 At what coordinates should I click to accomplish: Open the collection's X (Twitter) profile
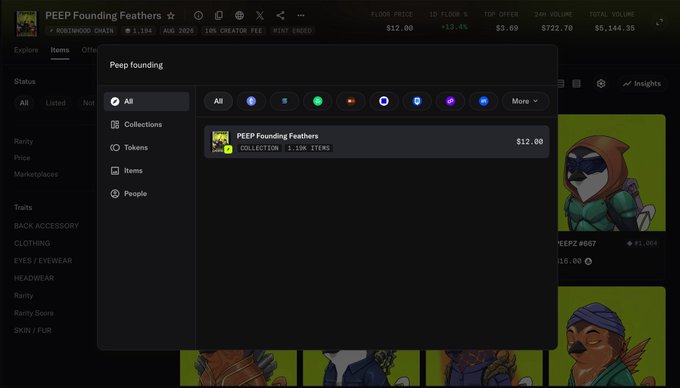(x=260, y=16)
